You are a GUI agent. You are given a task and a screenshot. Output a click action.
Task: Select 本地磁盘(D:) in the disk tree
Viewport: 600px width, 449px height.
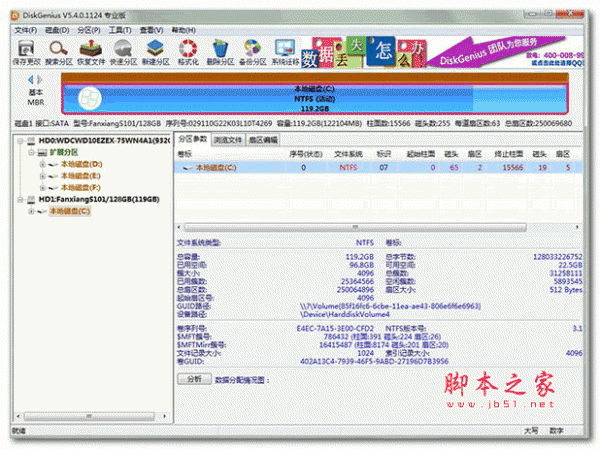(82, 164)
